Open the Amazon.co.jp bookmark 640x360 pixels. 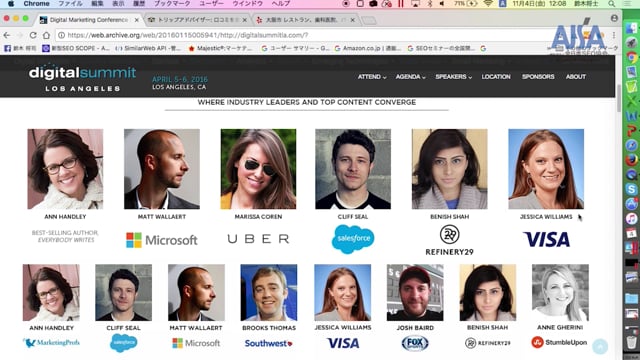click(x=367, y=48)
